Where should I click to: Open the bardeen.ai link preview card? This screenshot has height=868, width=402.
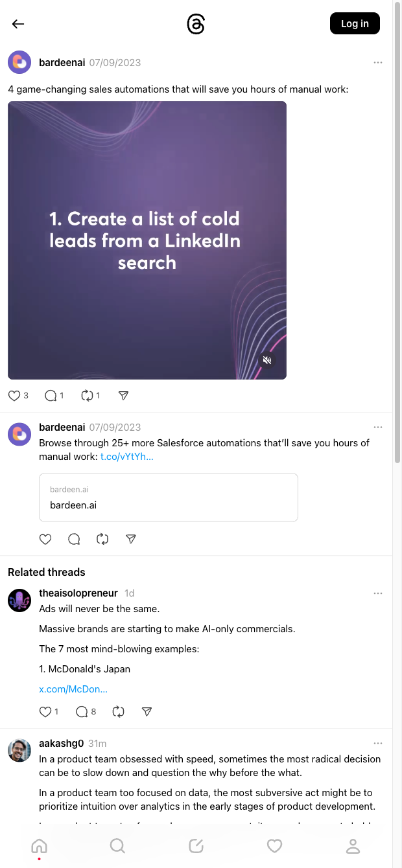coord(169,497)
